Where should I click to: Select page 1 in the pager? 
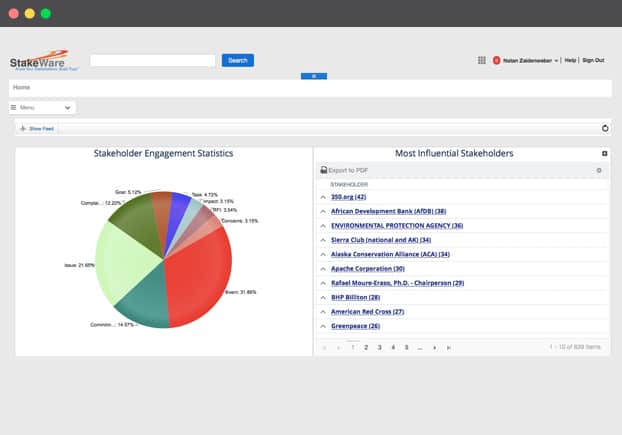coord(353,347)
